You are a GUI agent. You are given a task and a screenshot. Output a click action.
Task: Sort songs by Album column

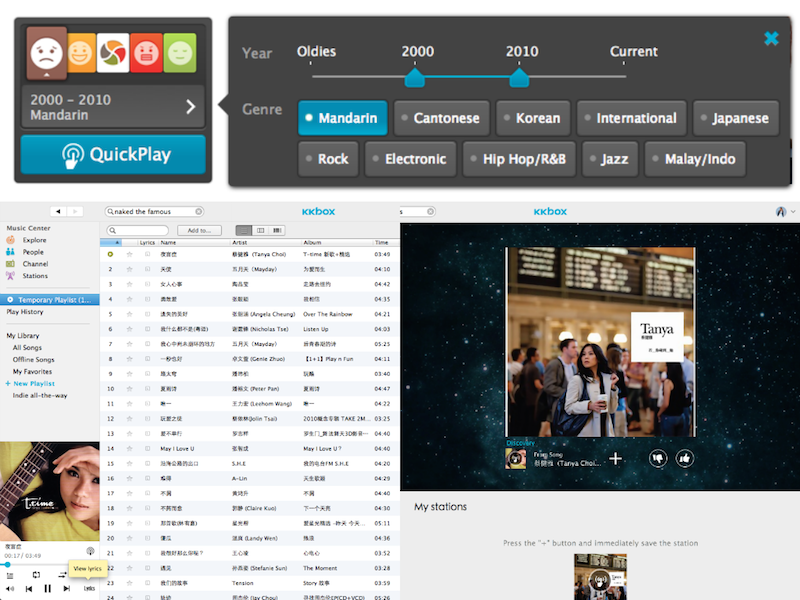(337, 242)
